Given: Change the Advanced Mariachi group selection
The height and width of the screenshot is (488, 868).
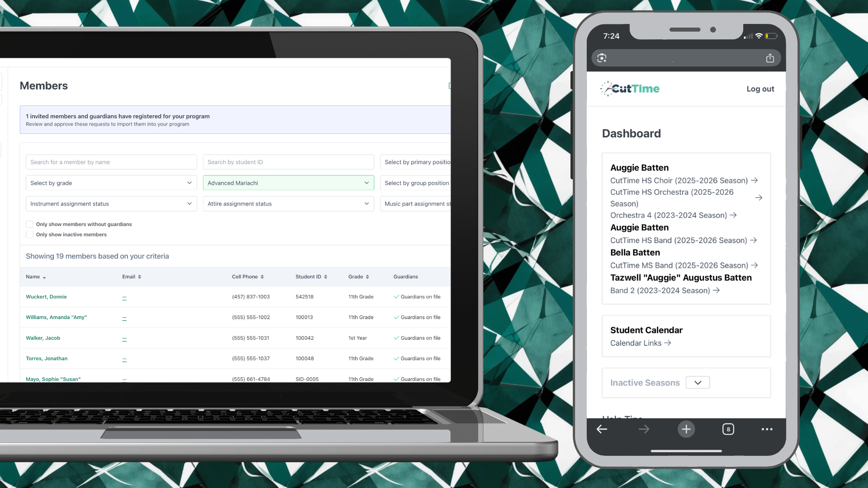Looking at the screenshot, I should coord(288,183).
